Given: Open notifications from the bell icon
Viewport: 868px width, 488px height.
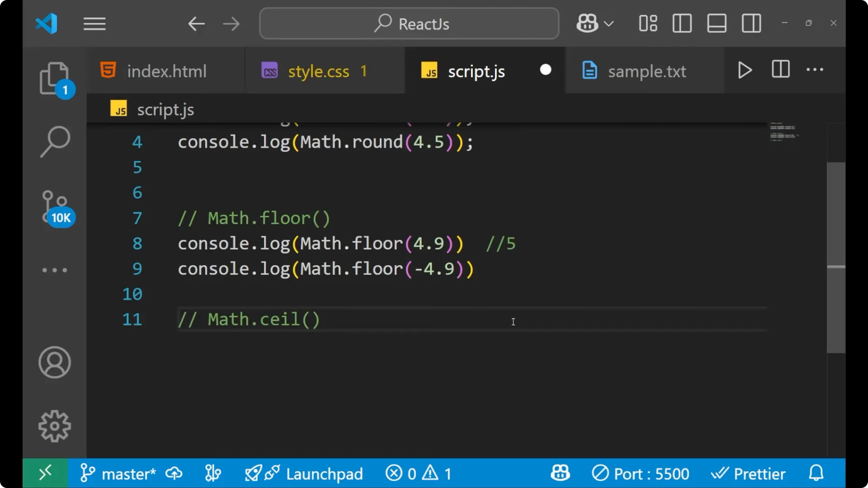Looking at the screenshot, I should pos(816,473).
